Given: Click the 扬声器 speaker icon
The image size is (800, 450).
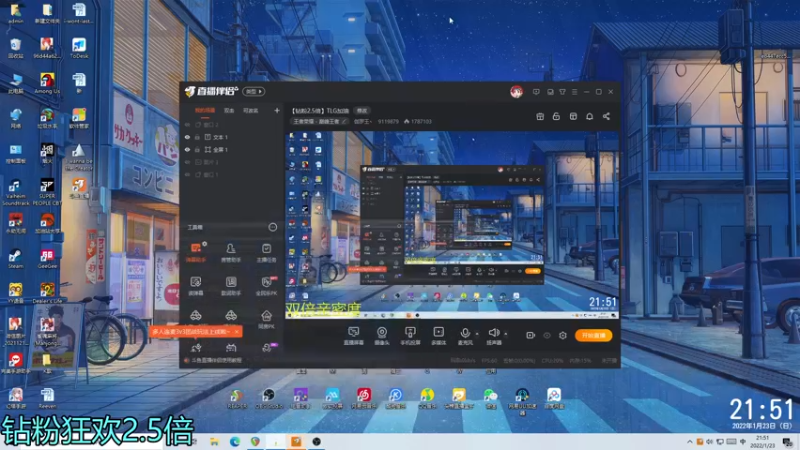Looking at the screenshot, I should [493, 333].
